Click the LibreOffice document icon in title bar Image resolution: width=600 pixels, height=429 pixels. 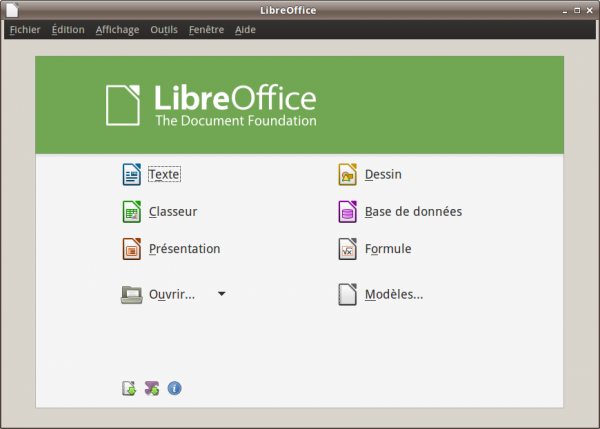click(12, 10)
